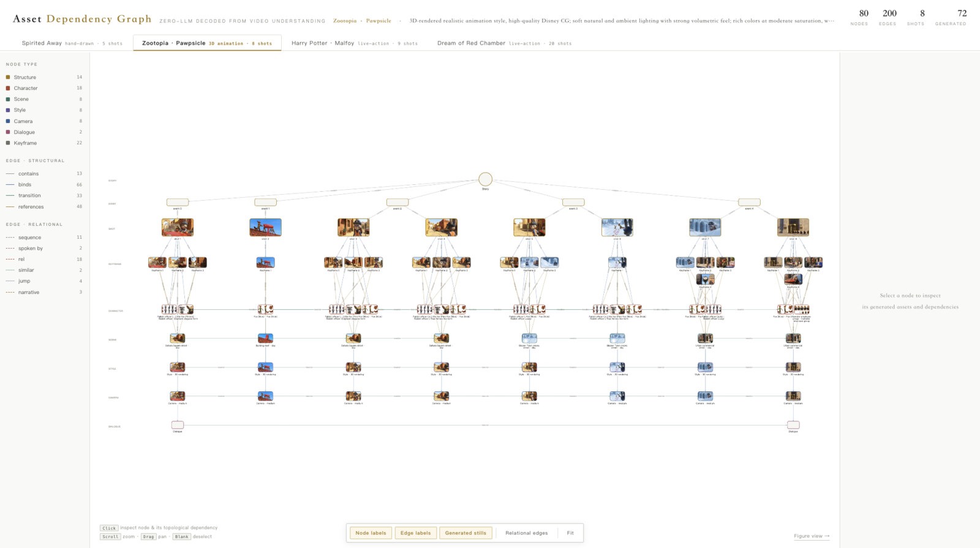Screen dimensions: 980x548
Task: Select the event node above shot 2
Action: click(265, 202)
